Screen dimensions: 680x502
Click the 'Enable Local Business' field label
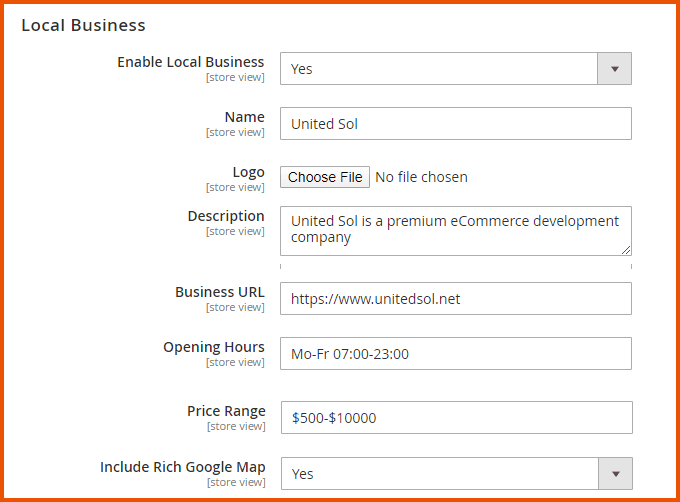[190, 62]
